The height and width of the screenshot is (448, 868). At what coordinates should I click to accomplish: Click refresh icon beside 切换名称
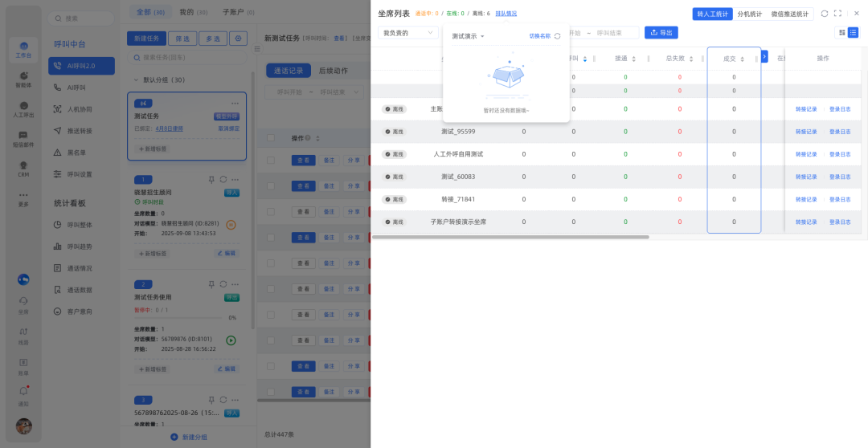click(557, 36)
